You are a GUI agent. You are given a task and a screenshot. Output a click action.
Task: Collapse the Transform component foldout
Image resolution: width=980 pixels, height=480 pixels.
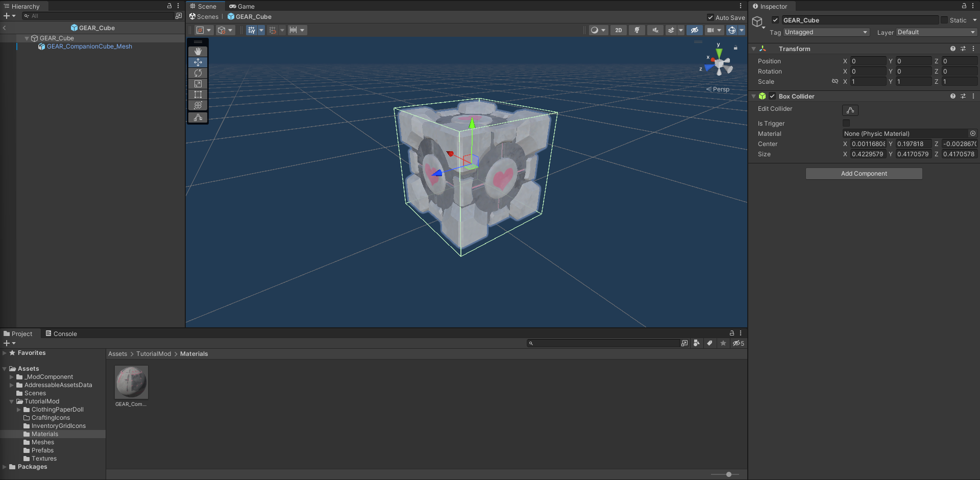(x=753, y=49)
